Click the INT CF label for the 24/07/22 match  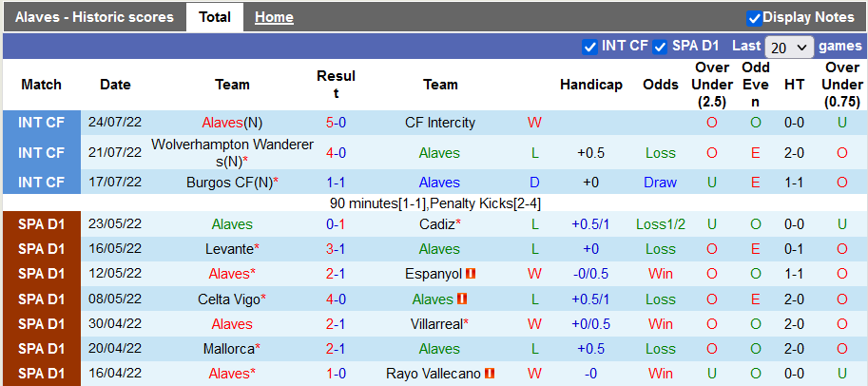(41, 123)
